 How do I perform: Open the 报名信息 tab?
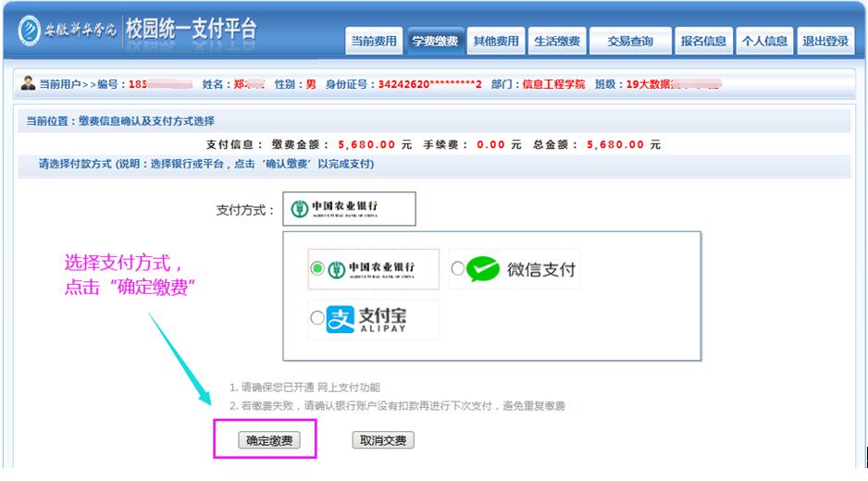tap(703, 42)
